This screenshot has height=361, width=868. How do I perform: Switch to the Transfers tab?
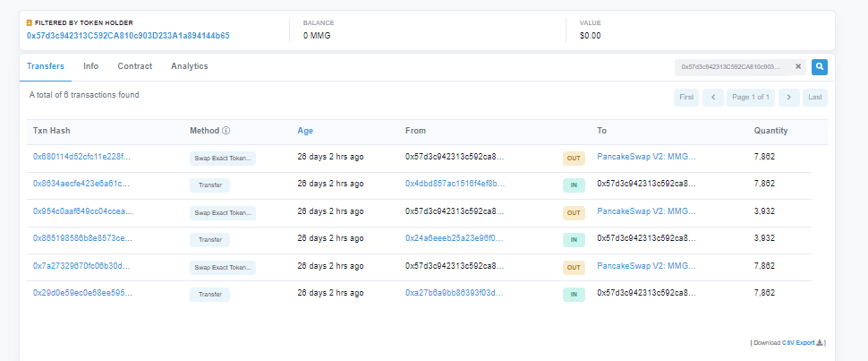[46, 66]
